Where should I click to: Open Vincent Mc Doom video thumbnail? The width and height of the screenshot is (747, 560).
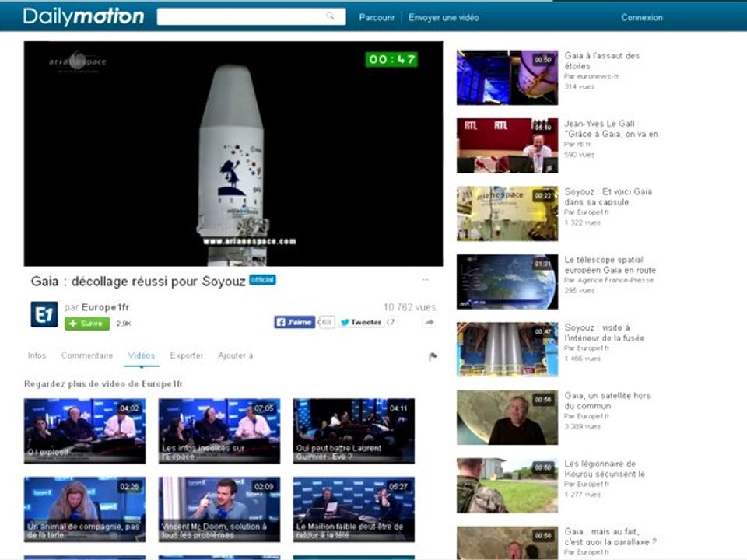click(219, 509)
